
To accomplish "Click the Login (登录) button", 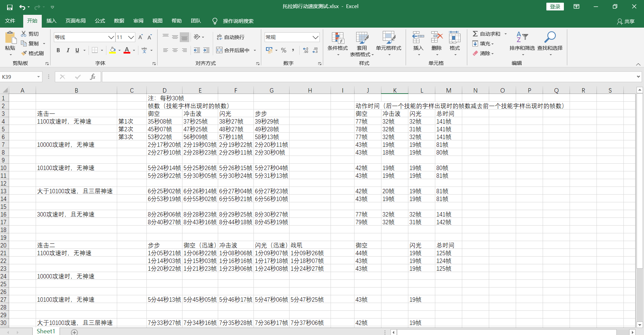I will [x=555, y=6].
